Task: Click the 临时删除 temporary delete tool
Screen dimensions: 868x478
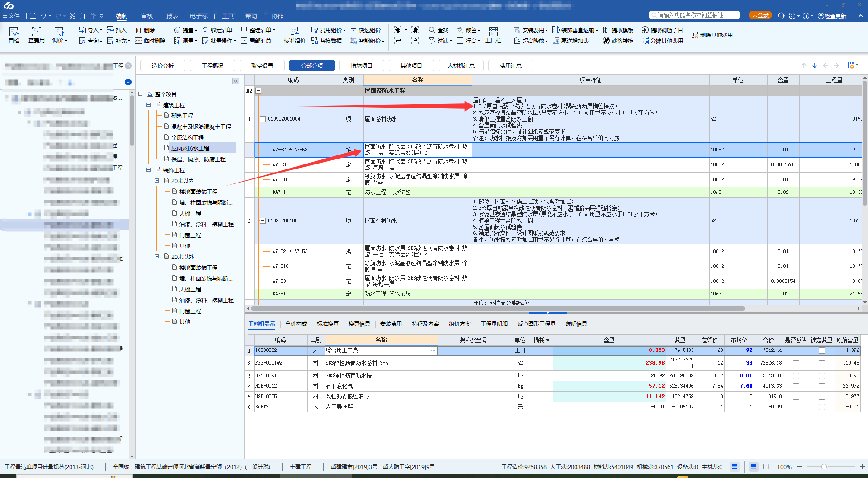Action: click(150, 41)
